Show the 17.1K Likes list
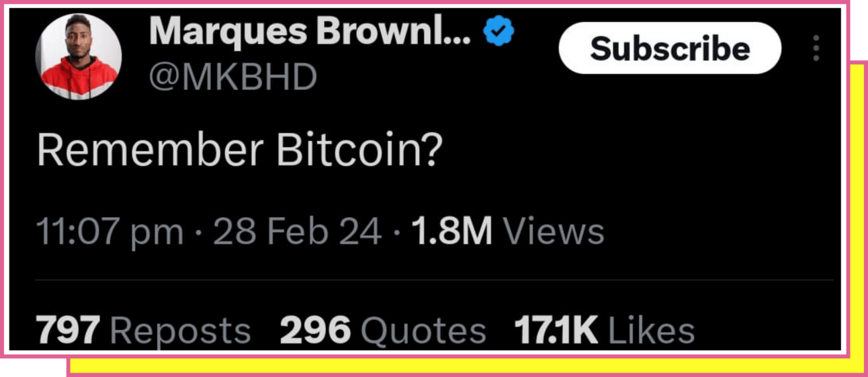The image size is (868, 377). (x=605, y=331)
